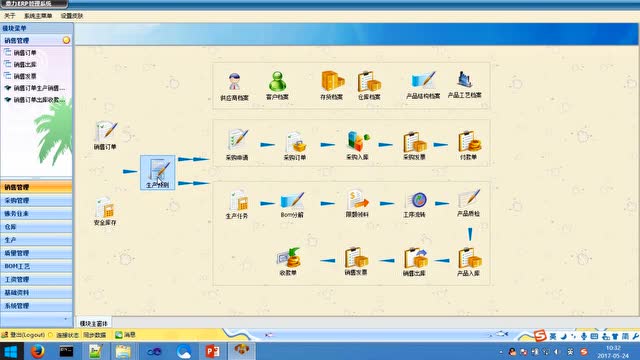Image resolution: width=640 pixels, height=360 pixels.
Task: Click 同步数据 in the status bar
Action: [95, 335]
